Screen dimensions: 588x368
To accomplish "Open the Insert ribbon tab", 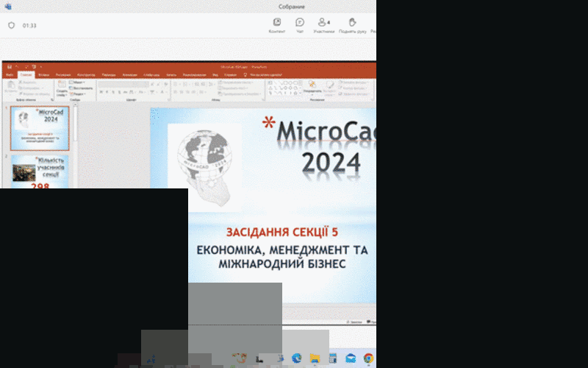I will (x=44, y=74).
